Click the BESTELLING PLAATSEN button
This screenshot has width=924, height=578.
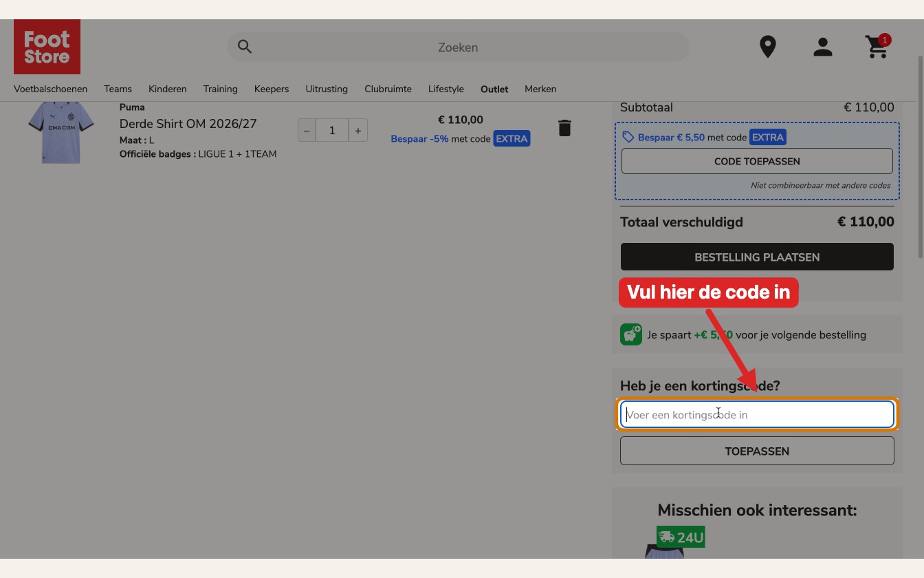[x=757, y=257]
